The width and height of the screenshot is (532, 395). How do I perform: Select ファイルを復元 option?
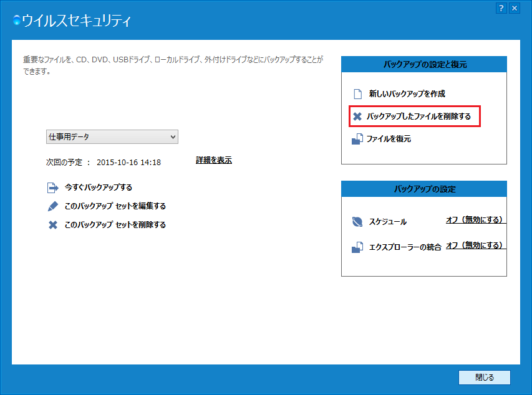point(389,139)
